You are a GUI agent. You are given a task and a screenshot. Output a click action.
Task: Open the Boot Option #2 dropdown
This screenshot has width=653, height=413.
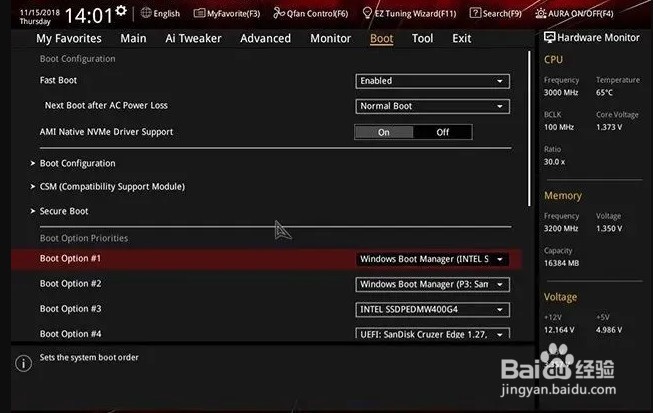[x=432, y=284]
